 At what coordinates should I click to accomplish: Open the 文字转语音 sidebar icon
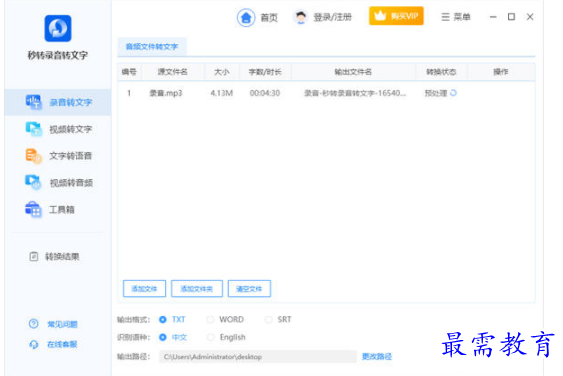[x=33, y=156]
